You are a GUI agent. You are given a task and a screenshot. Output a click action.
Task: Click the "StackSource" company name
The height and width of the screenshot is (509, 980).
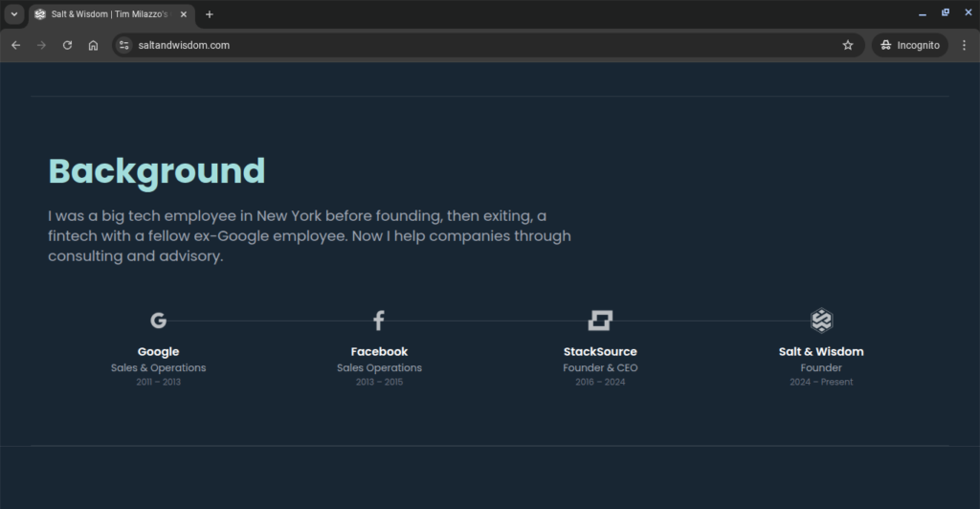pyautogui.click(x=600, y=352)
